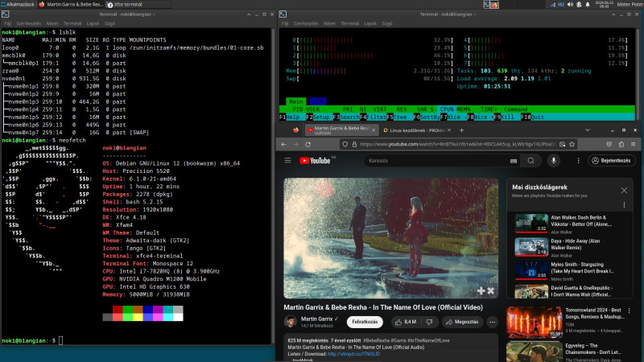Viewport: 644px width, 362px height.
Task: Sort htop by the CPU% column header
Action: click(x=447, y=109)
